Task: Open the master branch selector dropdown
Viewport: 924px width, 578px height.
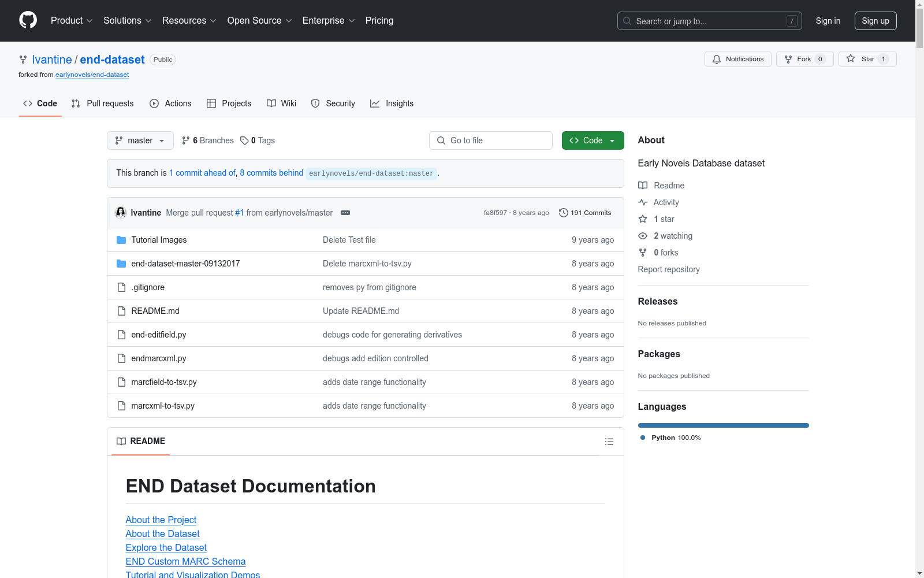Action: [140, 140]
